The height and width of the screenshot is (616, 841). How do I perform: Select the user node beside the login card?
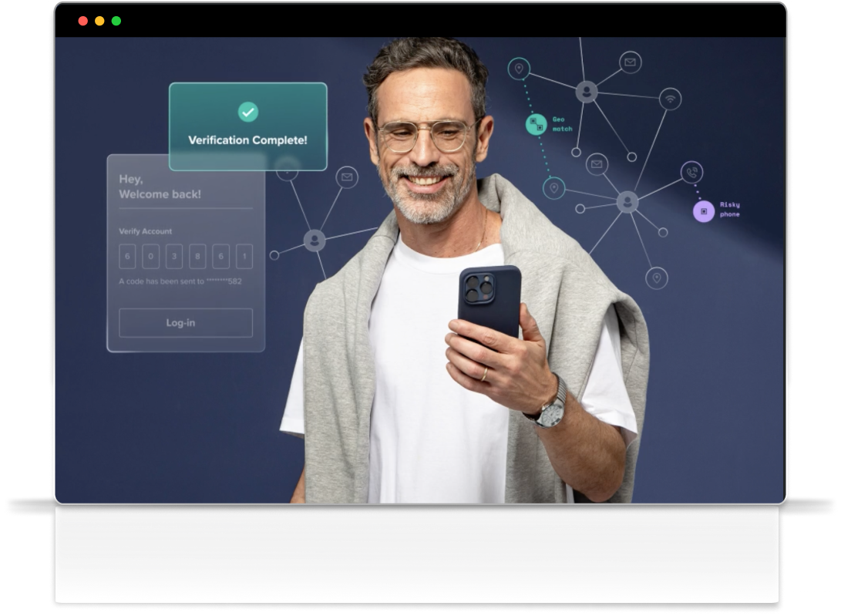(315, 241)
